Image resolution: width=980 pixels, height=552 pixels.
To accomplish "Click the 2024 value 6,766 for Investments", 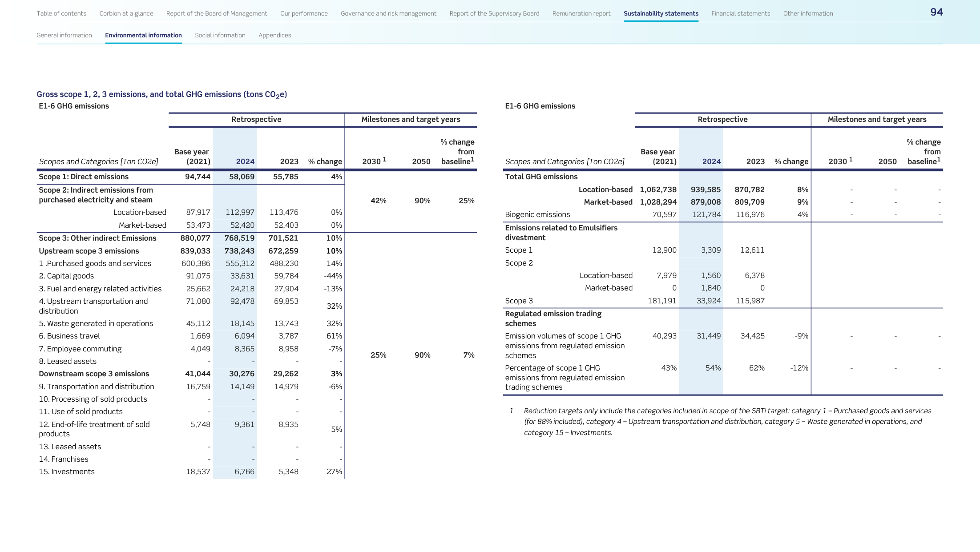I will (244, 471).
